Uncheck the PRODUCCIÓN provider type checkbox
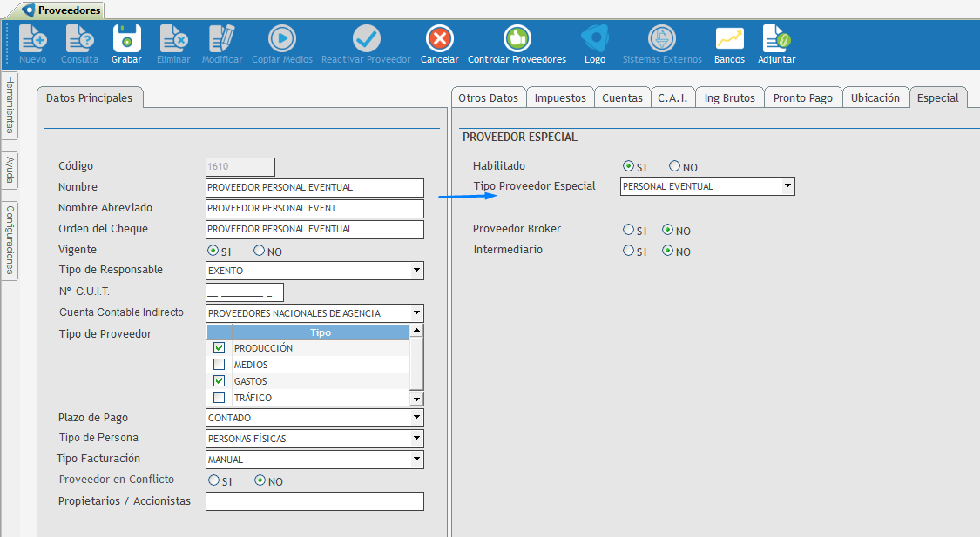 pyautogui.click(x=220, y=348)
